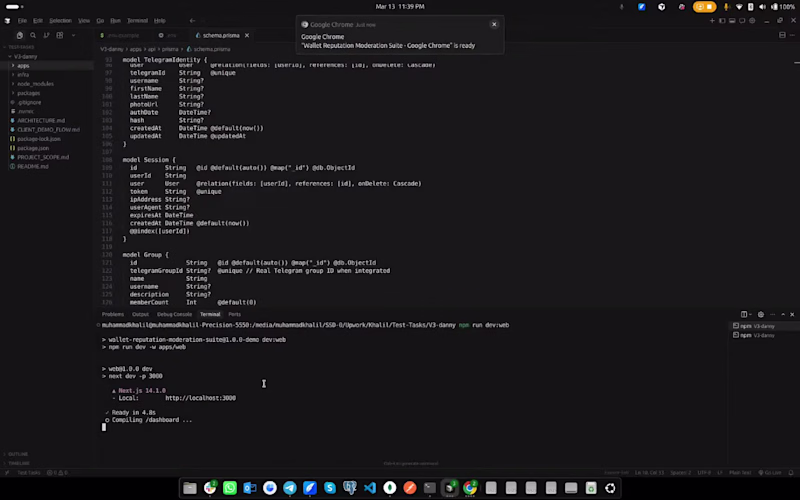Switch to the Output panel tab
The height and width of the screenshot is (500, 800).
pyautogui.click(x=140, y=314)
